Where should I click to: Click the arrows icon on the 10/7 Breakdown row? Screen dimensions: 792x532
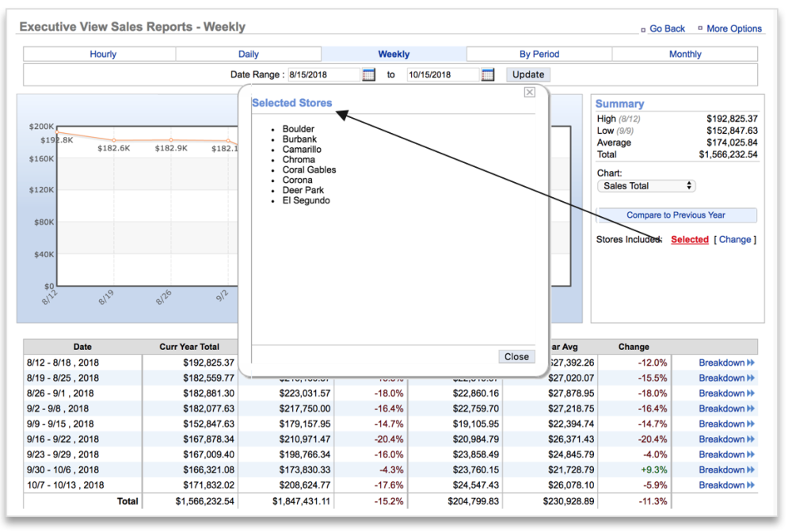tap(751, 484)
